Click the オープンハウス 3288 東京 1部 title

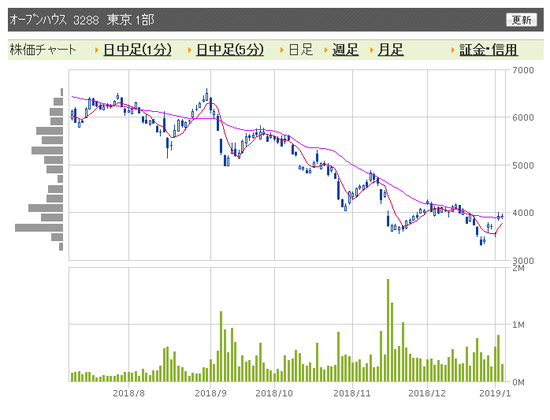[x=82, y=20]
